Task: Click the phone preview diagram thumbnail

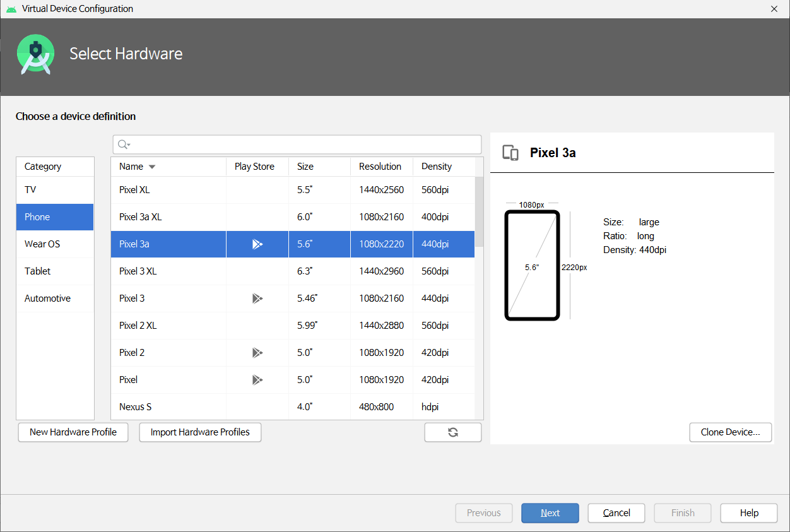Action: point(532,265)
